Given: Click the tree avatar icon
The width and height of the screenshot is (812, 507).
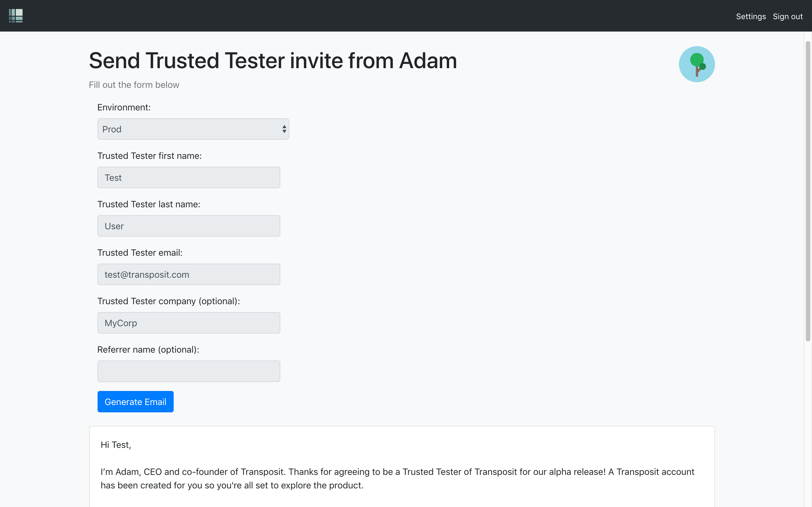Looking at the screenshot, I should tap(697, 64).
